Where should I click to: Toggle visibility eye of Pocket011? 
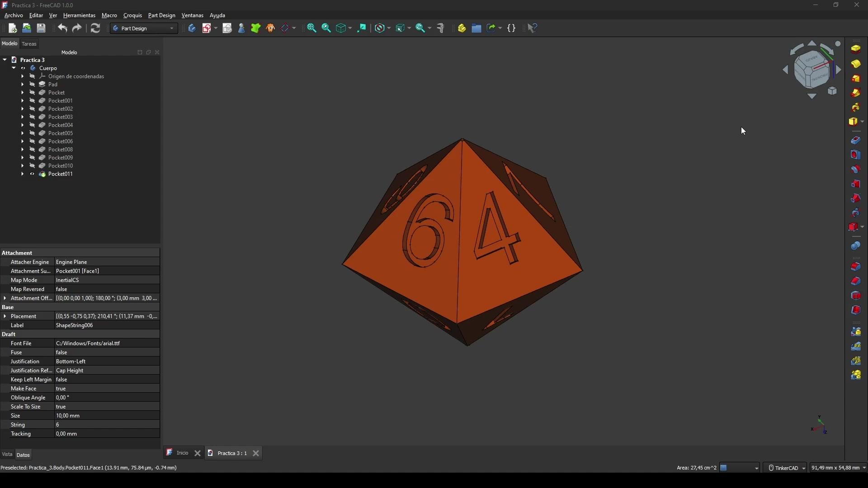32,174
